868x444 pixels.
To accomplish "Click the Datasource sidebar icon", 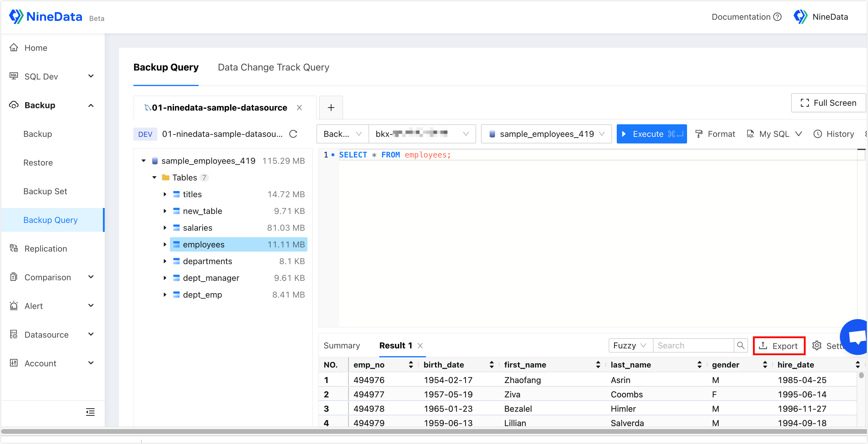I will click(14, 334).
